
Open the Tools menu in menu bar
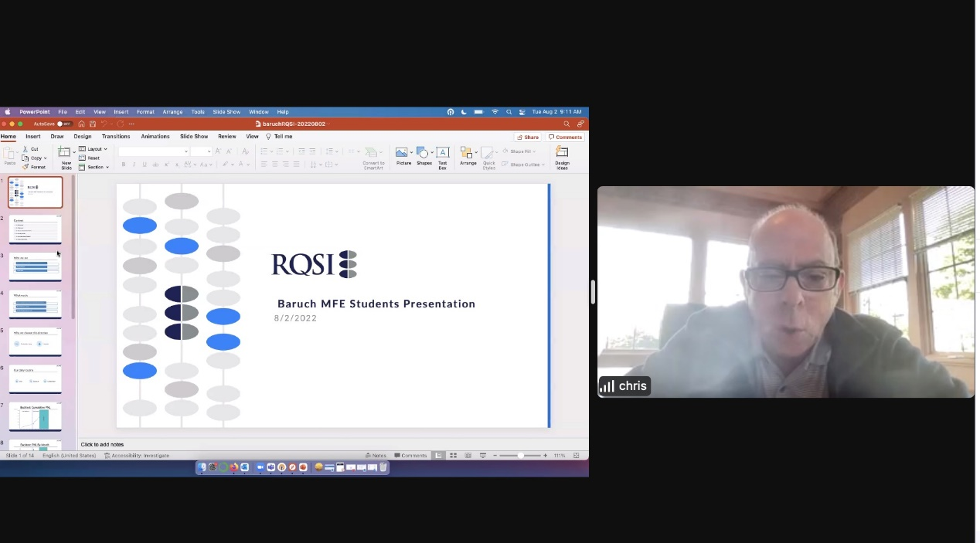click(x=198, y=112)
